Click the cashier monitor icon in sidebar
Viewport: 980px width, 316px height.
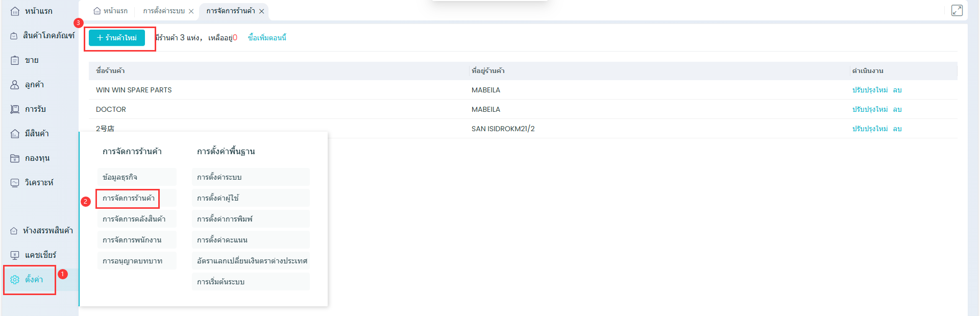pyautogui.click(x=15, y=255)
